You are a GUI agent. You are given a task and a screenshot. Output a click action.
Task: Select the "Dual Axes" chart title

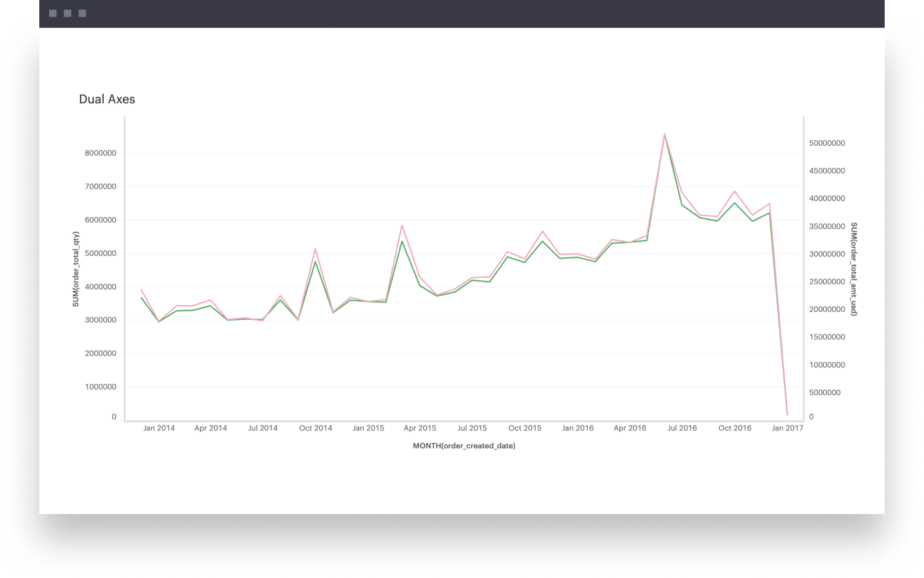107,99
